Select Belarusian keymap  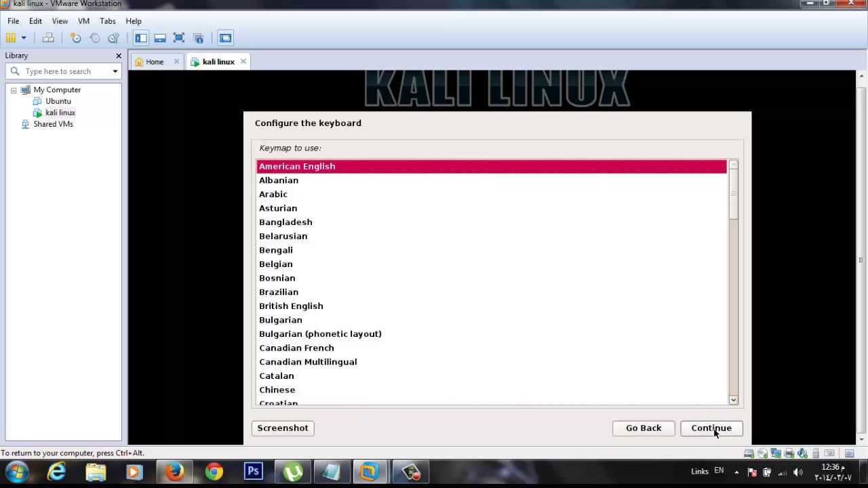point(492,236)
